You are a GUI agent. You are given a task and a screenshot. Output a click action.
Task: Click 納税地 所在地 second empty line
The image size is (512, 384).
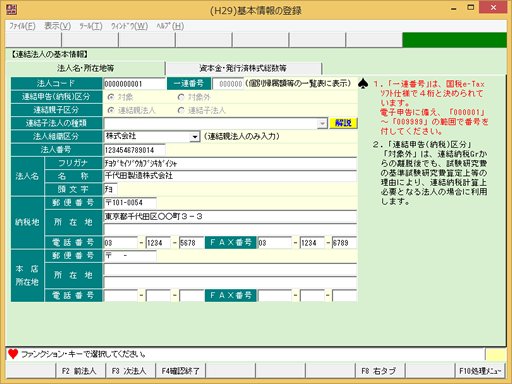point(230,229)
